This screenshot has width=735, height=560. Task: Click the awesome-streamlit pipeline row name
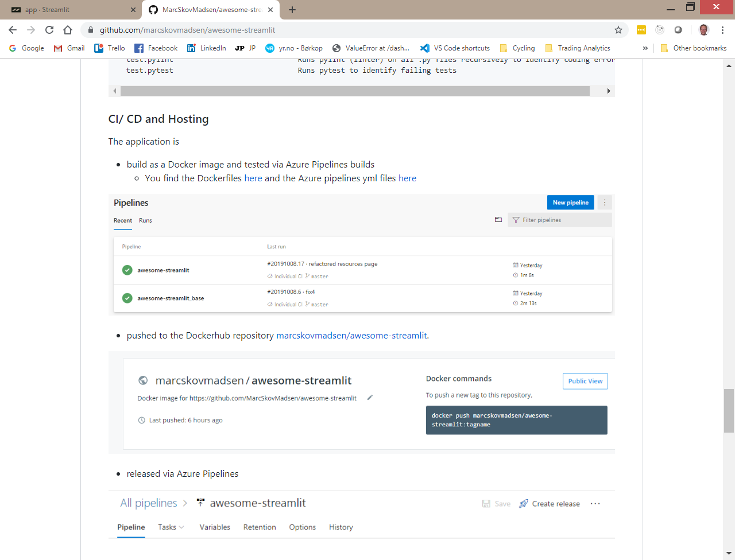(x=163, y=270)
